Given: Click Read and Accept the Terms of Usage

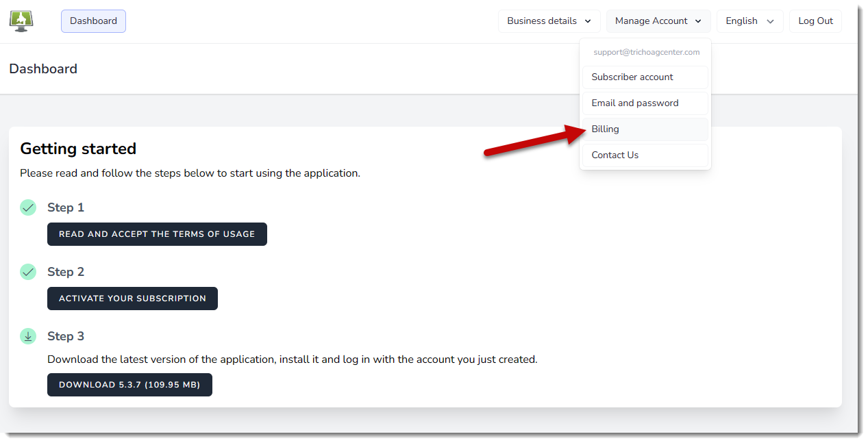Looking at the screenshot, I should 157,234.
